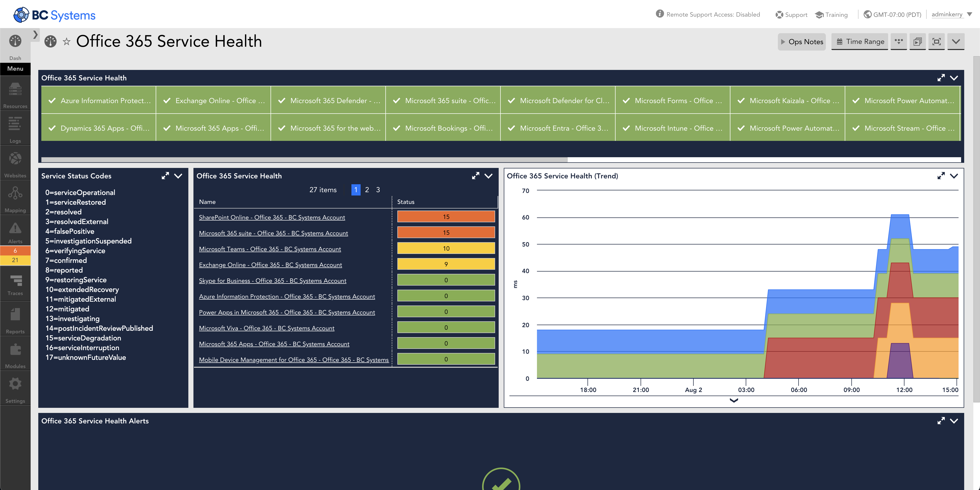Expand top Office 365 Service Health widget fullscreen
This screenshot has height=490, width=980.
(x=941, y=78)
